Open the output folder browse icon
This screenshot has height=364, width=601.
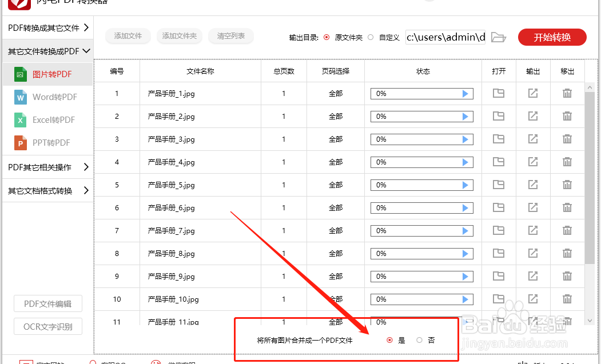[x=499, y=37]
